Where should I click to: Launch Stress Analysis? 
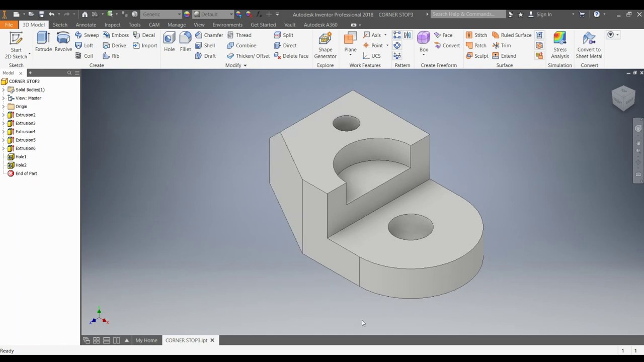tap(559, 46)
